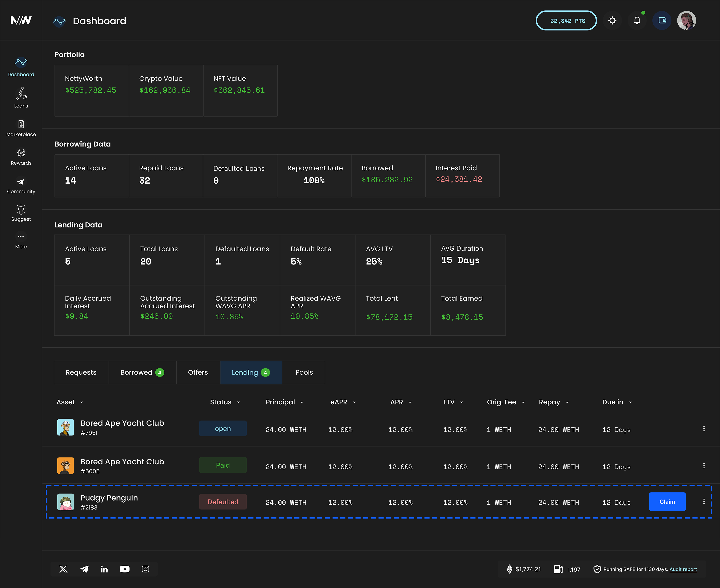
Task: Switch to the Pools tab
Action: pyautogui.click(x=304, y=372)
